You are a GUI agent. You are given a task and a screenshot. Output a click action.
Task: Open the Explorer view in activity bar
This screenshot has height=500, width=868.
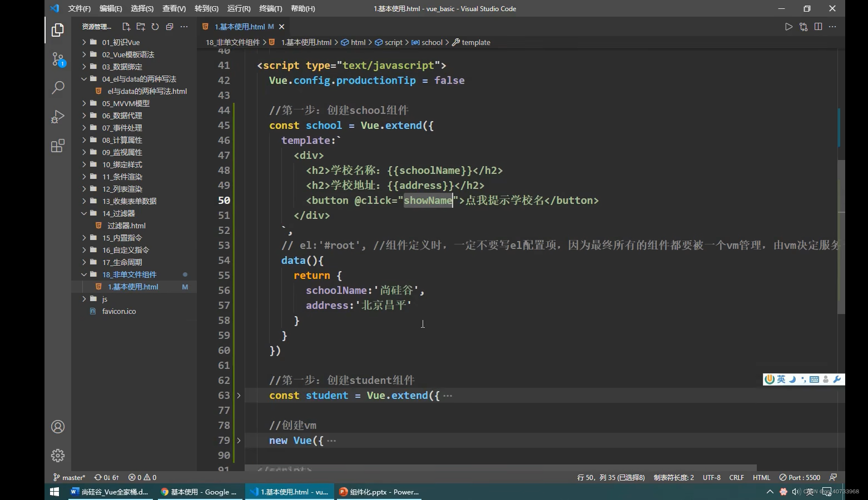coord(58,29)
